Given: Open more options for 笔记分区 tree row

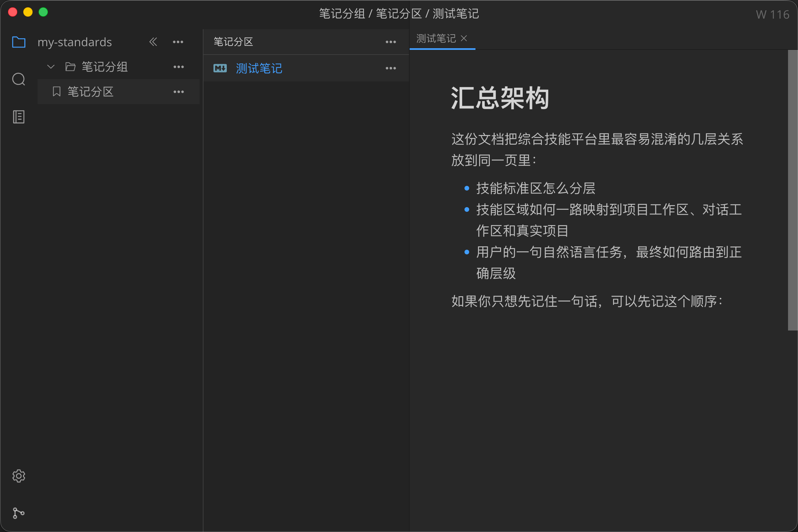Looking at the screenshot, I should point(179,92).
